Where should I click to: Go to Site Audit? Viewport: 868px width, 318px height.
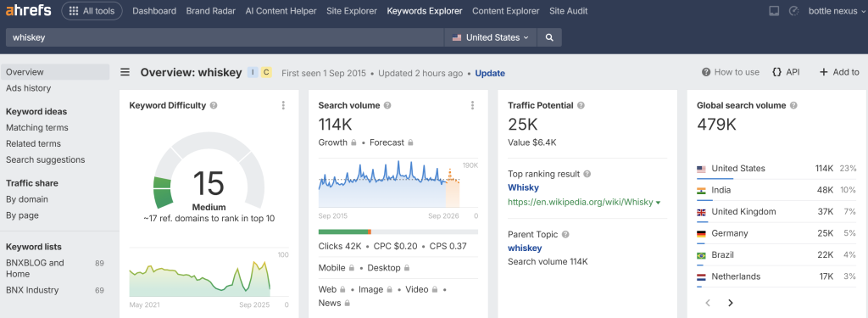point(569,10)
